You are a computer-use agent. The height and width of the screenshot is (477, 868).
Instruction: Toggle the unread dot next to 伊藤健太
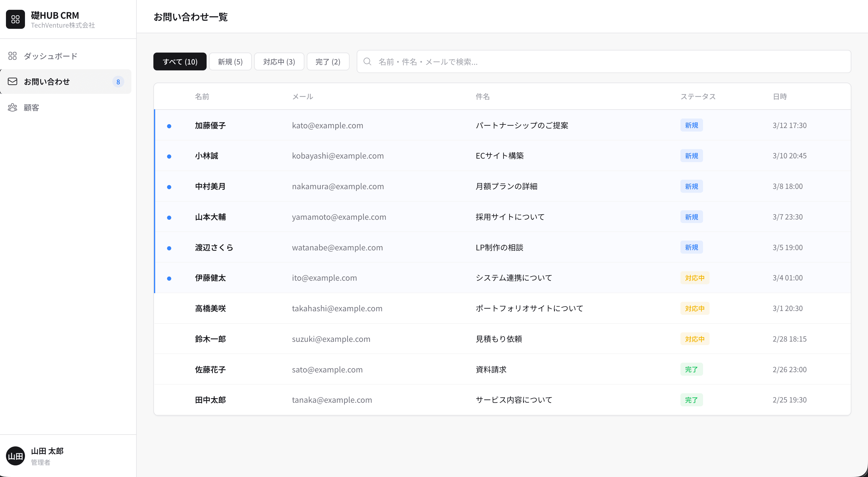[x=169, y=278]
